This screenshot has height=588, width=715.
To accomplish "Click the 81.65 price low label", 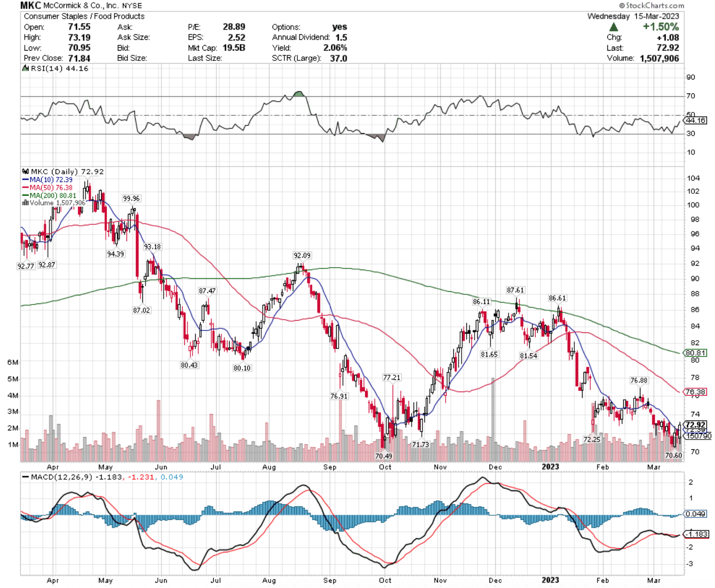I will pos(489,355).
